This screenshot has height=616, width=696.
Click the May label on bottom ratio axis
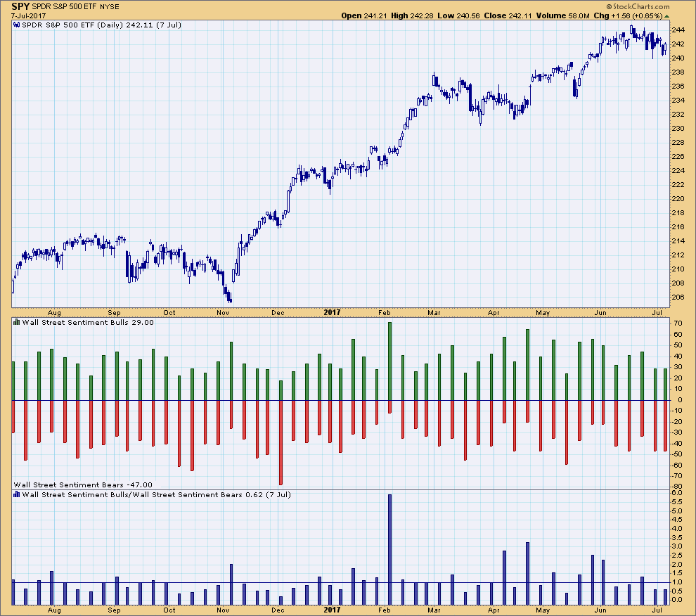543,610
